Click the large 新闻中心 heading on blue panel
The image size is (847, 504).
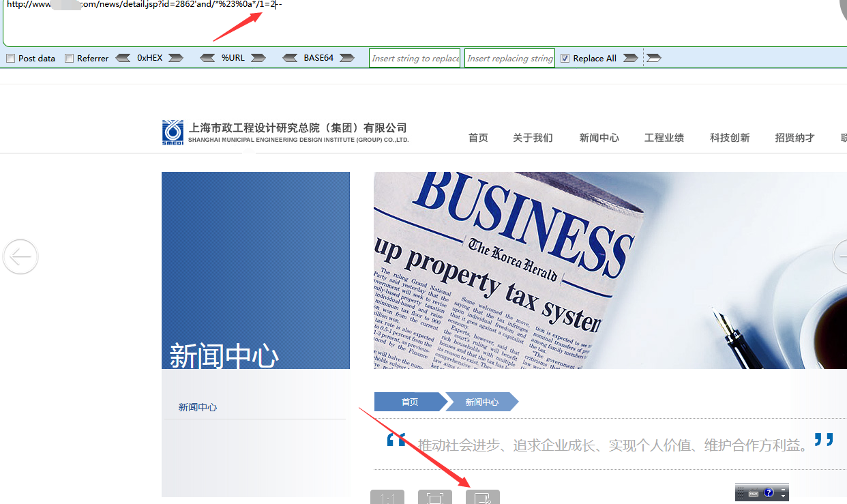coord(224,356)
